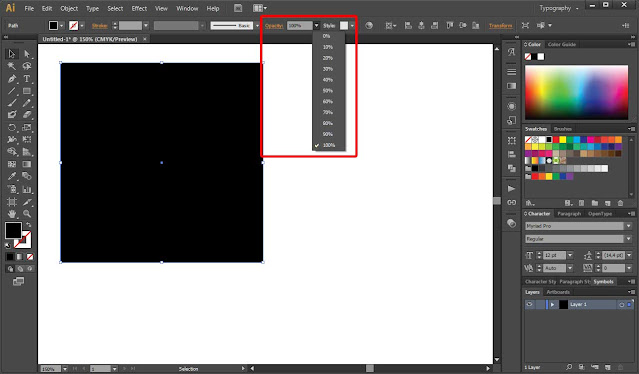Select the Paintbrush tool

point(11,103)
